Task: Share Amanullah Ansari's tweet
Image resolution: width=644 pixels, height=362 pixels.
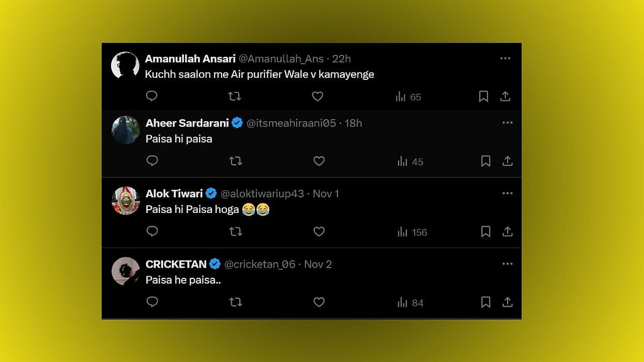Action: pos(505,96)
